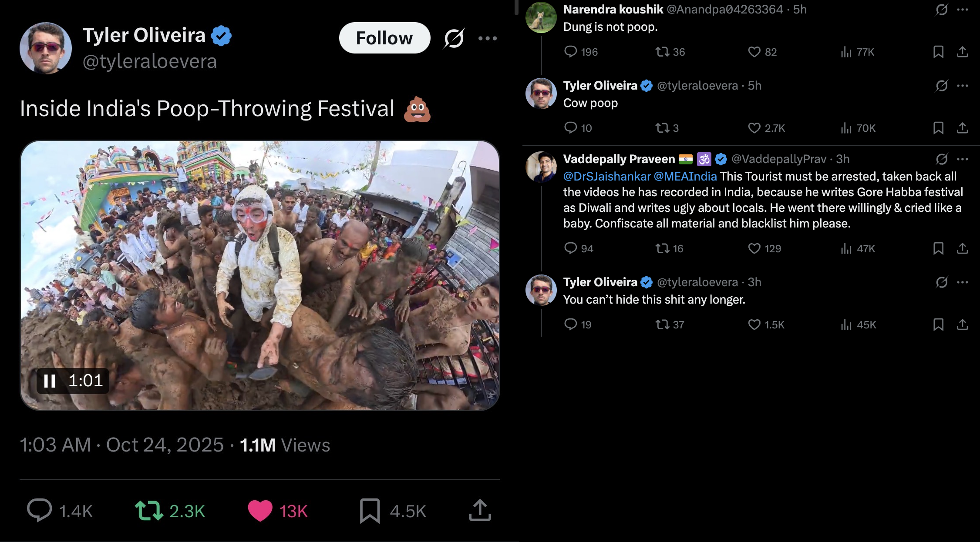This screenshot has width=980, height=542.
Task: Like the "Dung is not poop." reply
Action: pos(754,52)
